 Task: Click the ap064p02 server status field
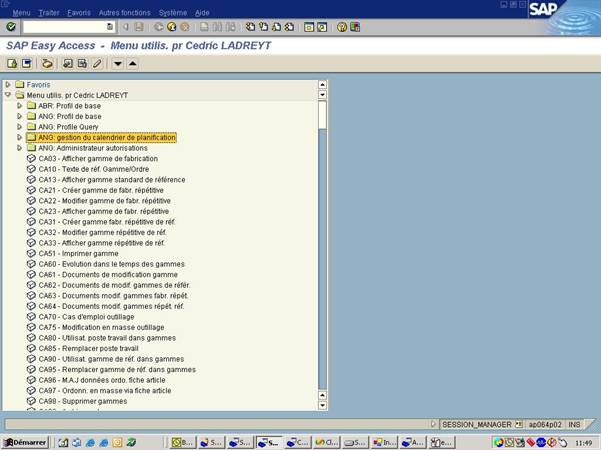[x=545, y=424]
